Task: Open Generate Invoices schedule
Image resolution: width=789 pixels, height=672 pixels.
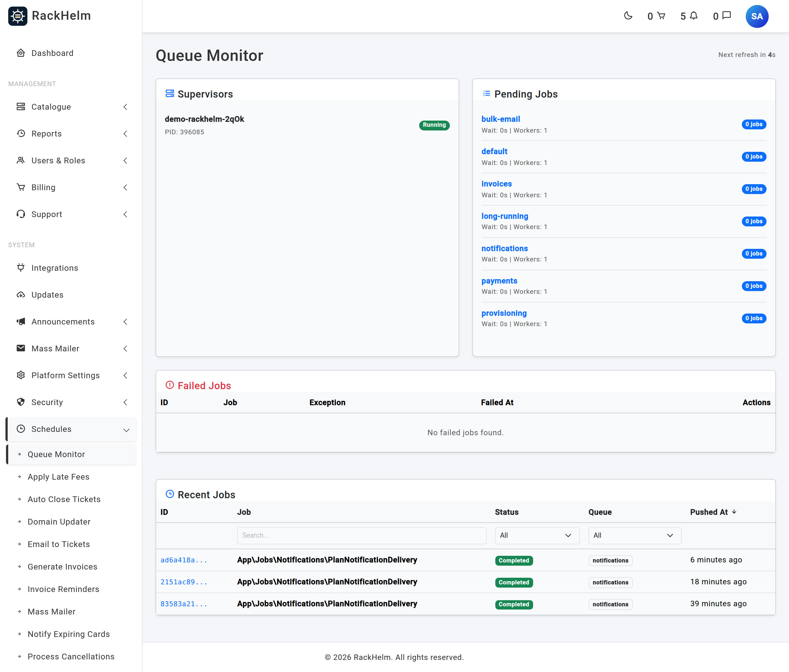Action: point(62,567)
